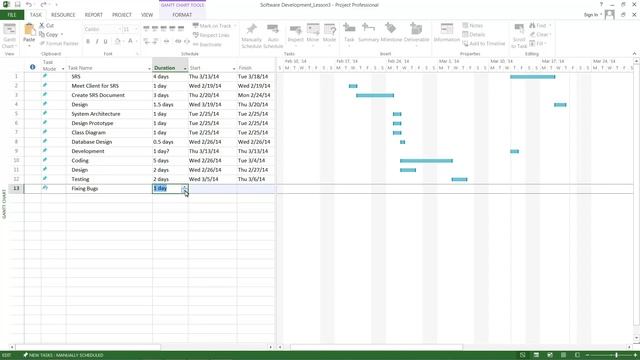Open the Help question mark
The height and width of the screenshot is (360, 640).
coord(601,4)
